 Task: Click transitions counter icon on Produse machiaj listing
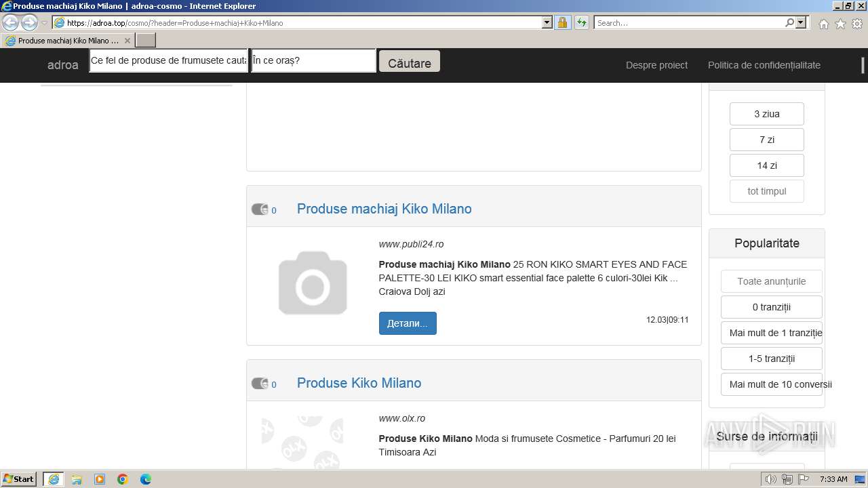point(260,209)
